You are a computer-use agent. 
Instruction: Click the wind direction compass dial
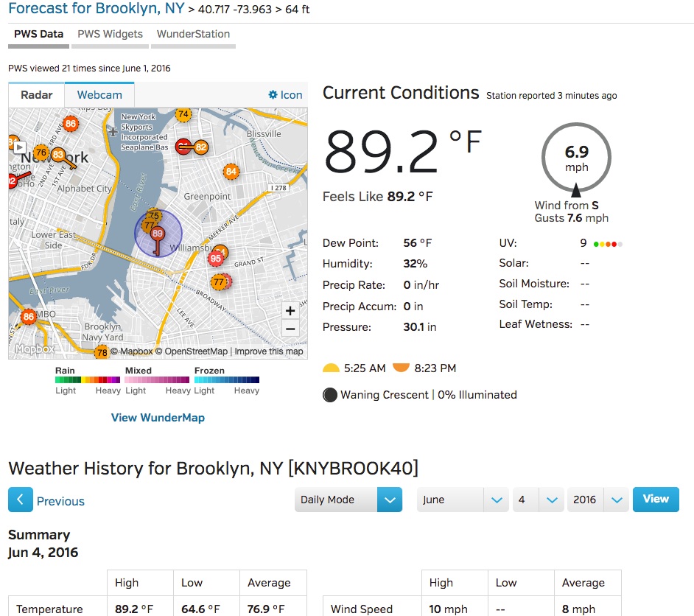(x=576, y=158)
